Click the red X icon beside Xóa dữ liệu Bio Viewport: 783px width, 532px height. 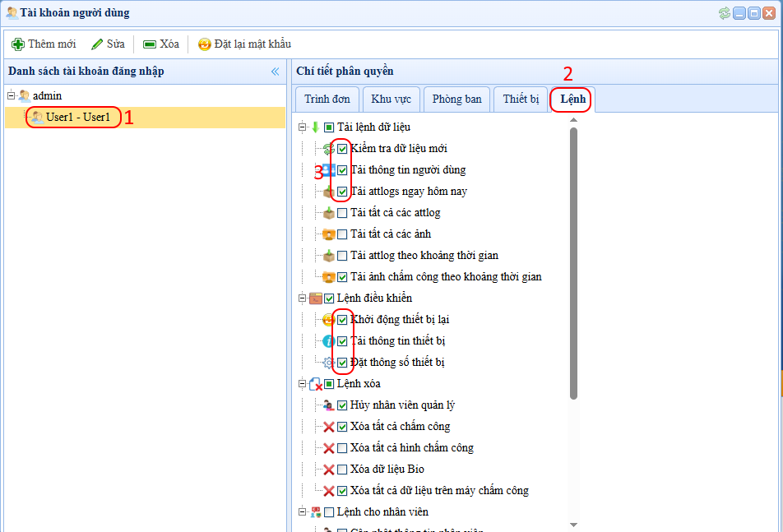point(329,470)
